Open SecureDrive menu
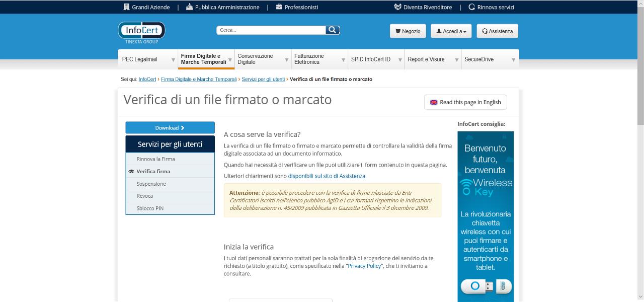 490,59
